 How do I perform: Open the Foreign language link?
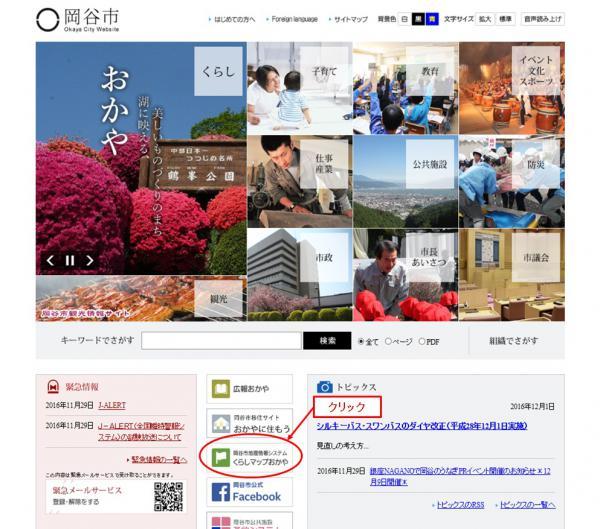[x=293, y=19]
